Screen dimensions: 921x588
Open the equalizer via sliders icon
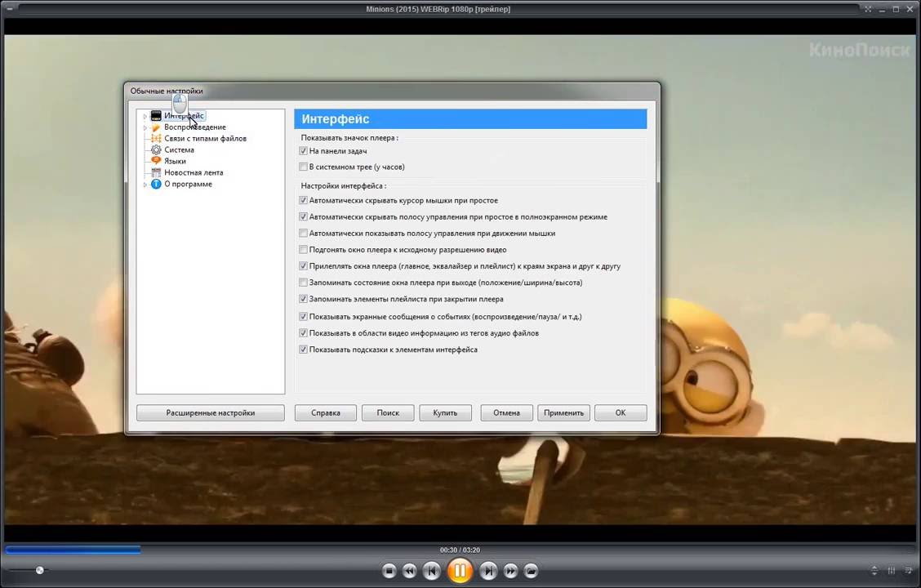click(892, 570)
